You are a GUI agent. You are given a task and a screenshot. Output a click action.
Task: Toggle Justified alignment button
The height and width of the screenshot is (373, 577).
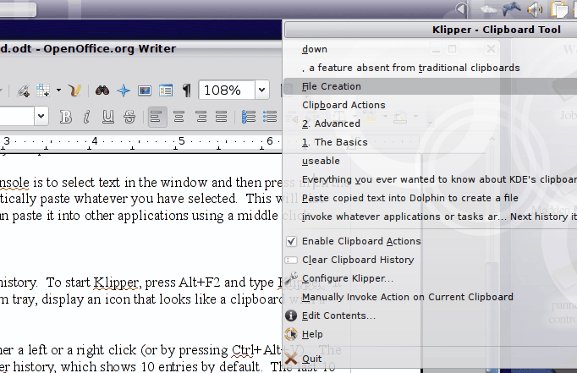click(221, 117)
